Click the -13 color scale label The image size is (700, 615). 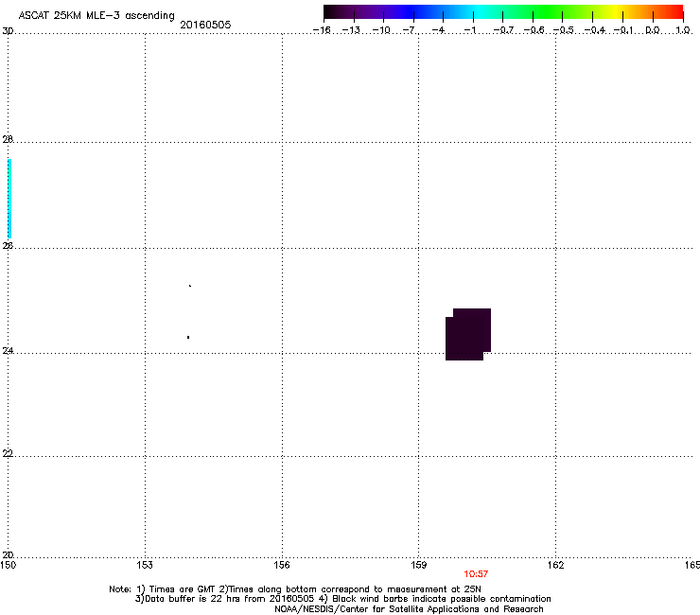(351, 30)
